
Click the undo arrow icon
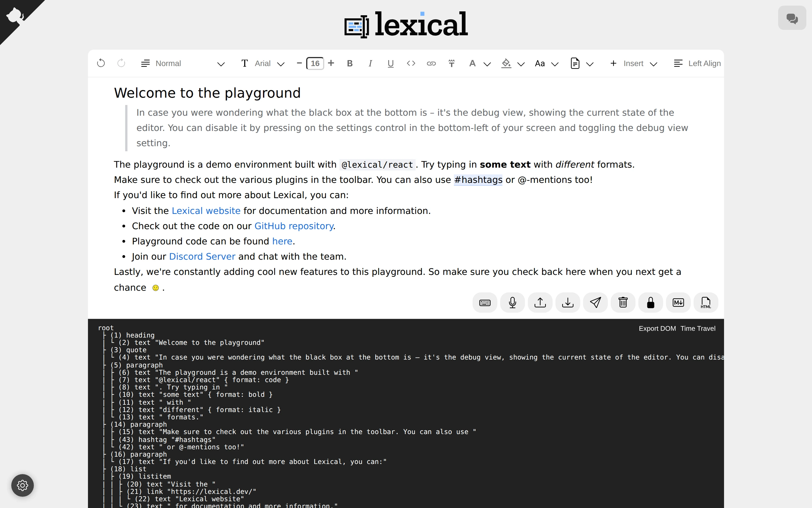pyautogui.click(x=101, y=63)
